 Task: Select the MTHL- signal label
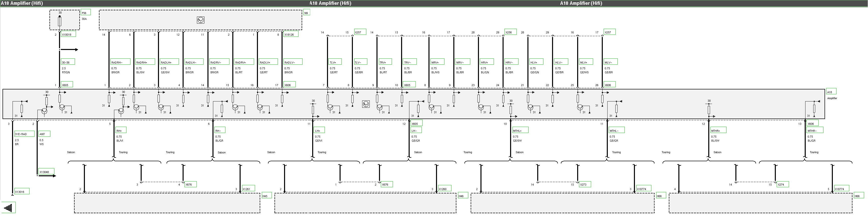[x=617, y=130]
